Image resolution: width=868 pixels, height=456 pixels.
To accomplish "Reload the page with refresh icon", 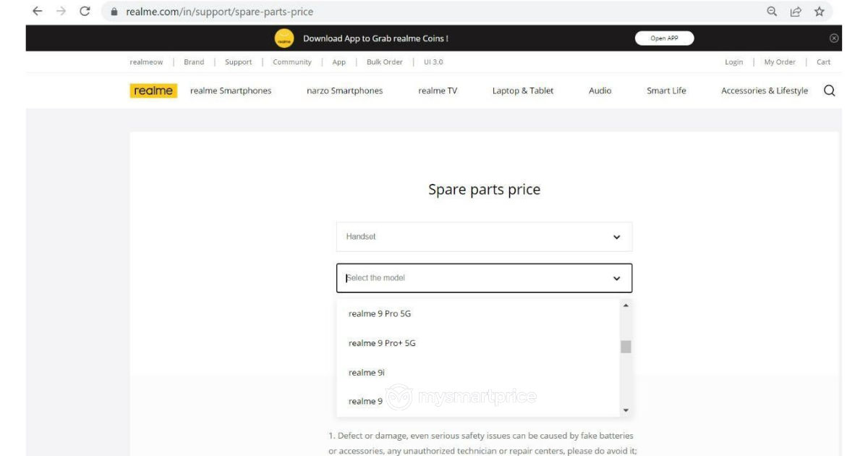I will click(85, 11).
